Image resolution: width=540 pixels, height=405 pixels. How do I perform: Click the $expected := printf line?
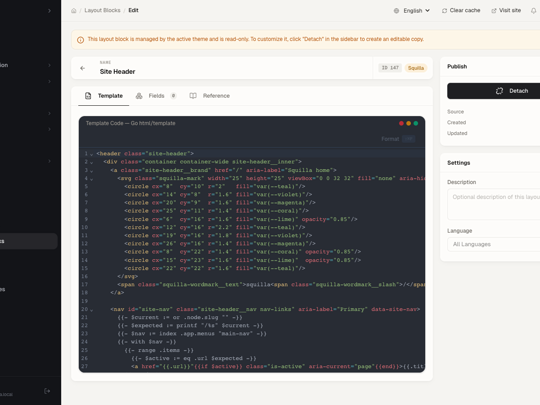[190, 325]
